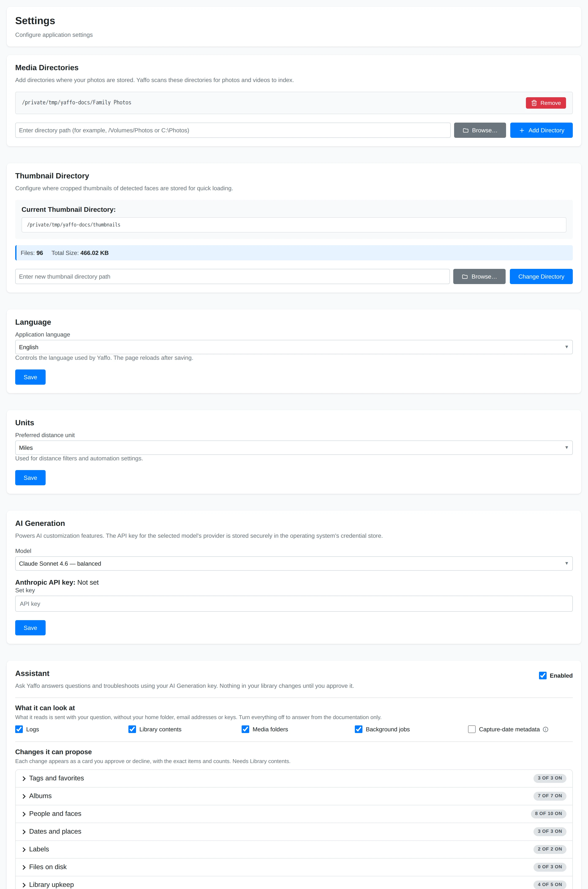Click folder icon on Media Directories Browse button
588x889 pixels.
coord(465,130)
